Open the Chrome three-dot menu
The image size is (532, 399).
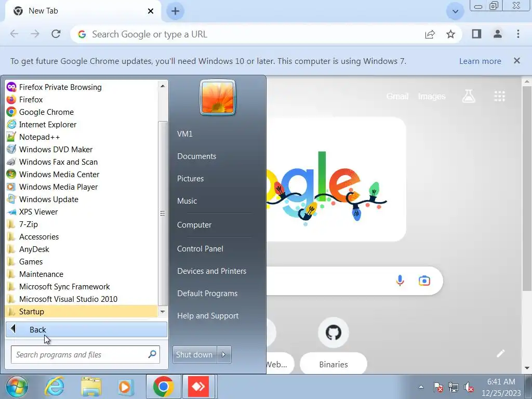[518, 34]
